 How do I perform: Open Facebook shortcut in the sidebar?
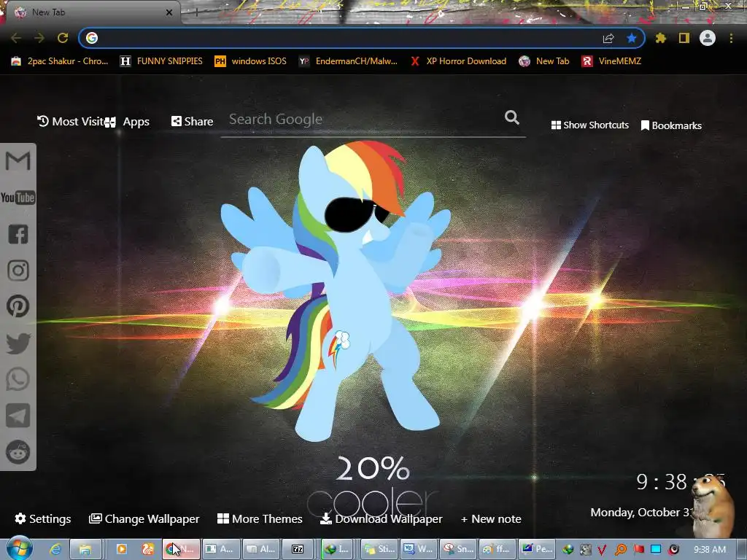(18, 234)
